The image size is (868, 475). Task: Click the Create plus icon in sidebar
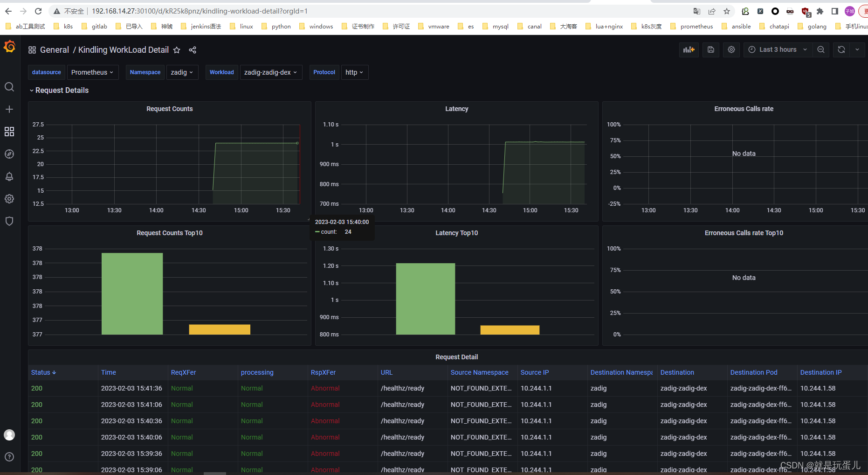click(9, 109)
